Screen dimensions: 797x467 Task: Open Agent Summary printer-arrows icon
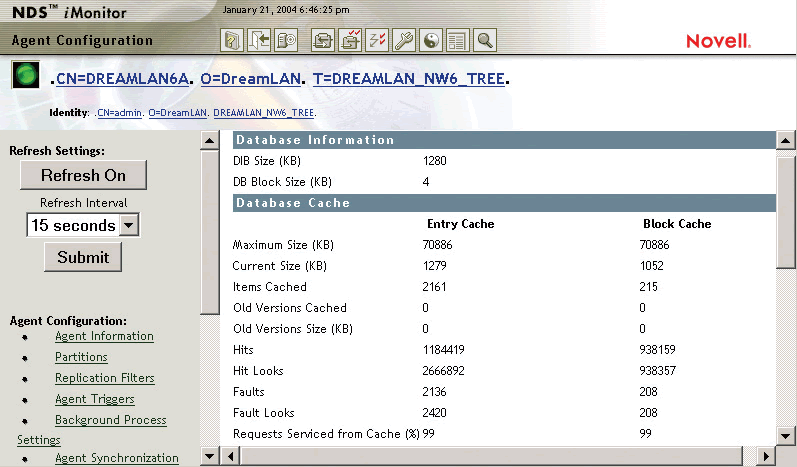(x=323, y=40)
